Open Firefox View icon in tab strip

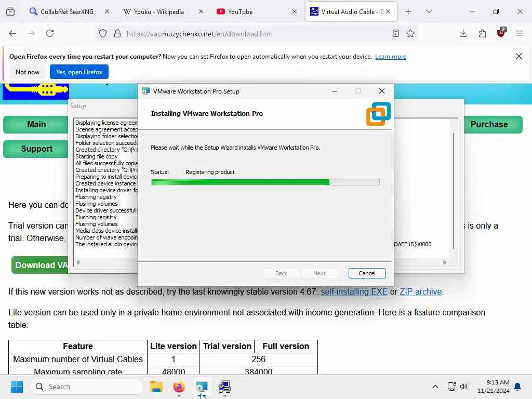click(10, 12)
